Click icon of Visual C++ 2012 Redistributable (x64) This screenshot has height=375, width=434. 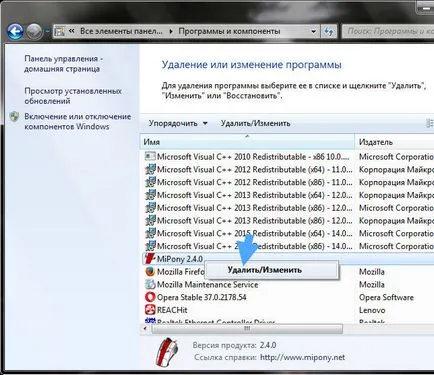pos(150,169)
